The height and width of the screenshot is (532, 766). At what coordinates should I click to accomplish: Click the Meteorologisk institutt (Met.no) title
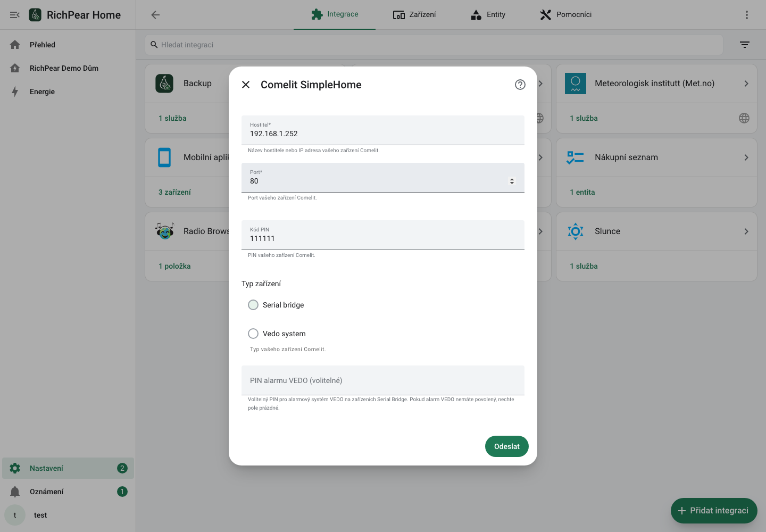[x=655, y=84]
